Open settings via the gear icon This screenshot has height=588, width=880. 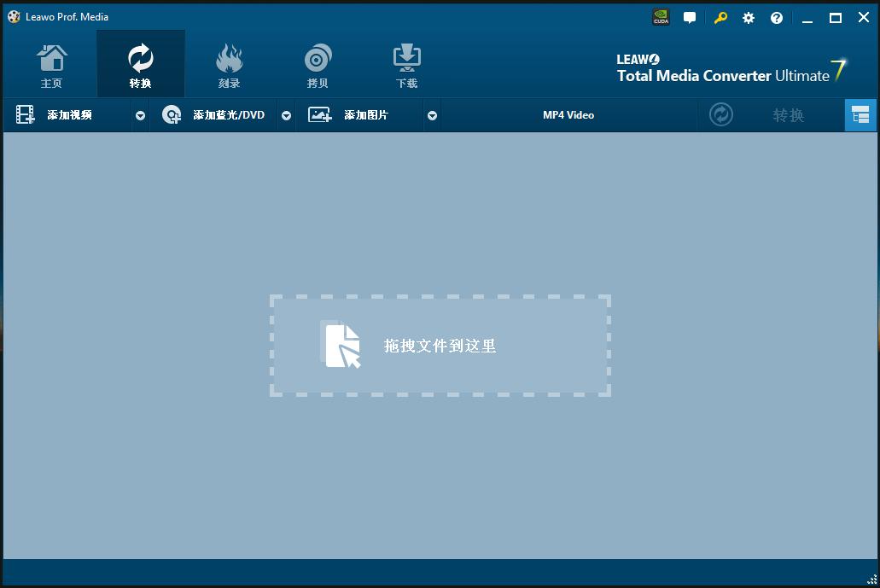[x=749, y=18]
